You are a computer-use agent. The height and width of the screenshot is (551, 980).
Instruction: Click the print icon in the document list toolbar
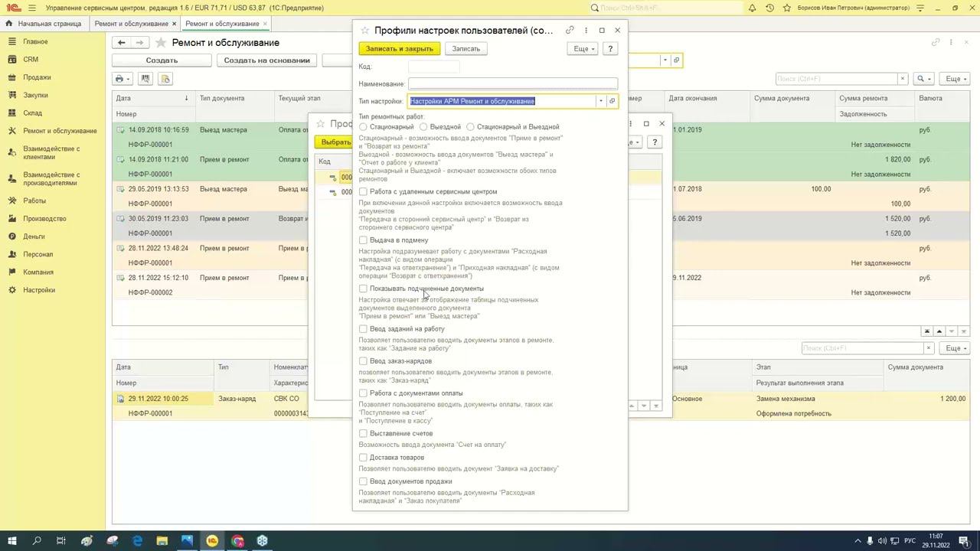[119, 79]
